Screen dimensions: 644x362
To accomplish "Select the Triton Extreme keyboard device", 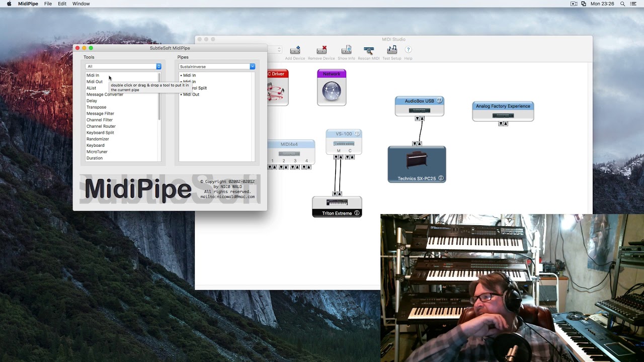I will coord(337,207).
